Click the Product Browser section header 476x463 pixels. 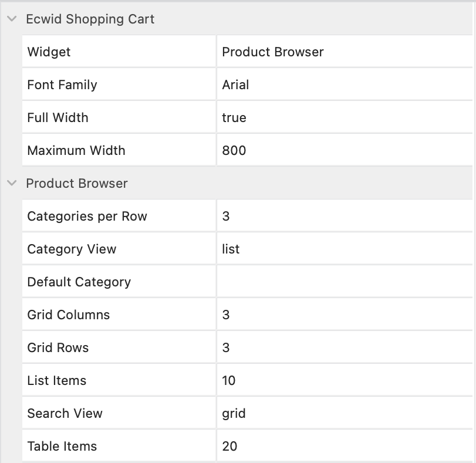(x=76, y=183)
